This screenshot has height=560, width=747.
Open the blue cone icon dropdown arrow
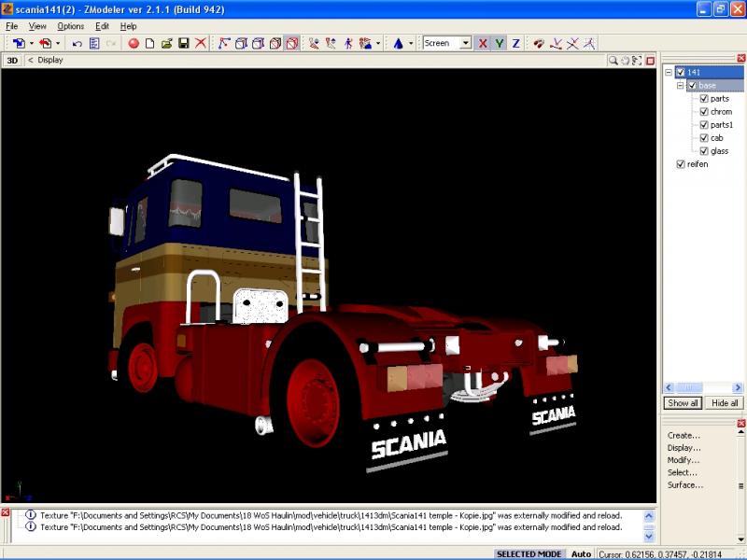pos(411,44)
